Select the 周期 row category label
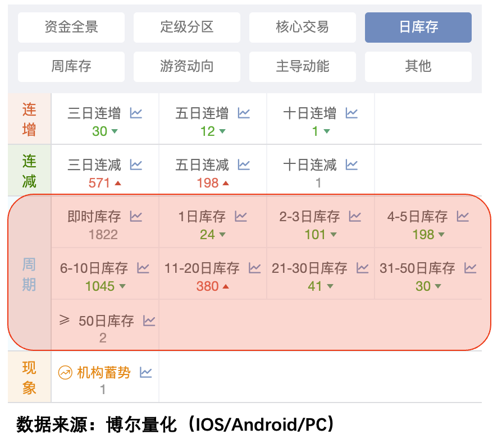 point(29,274)
